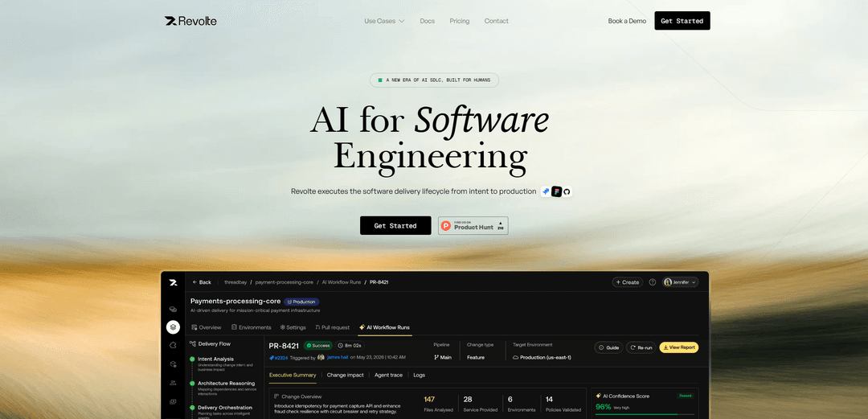Open the users sidebar icon

(174, 383)
